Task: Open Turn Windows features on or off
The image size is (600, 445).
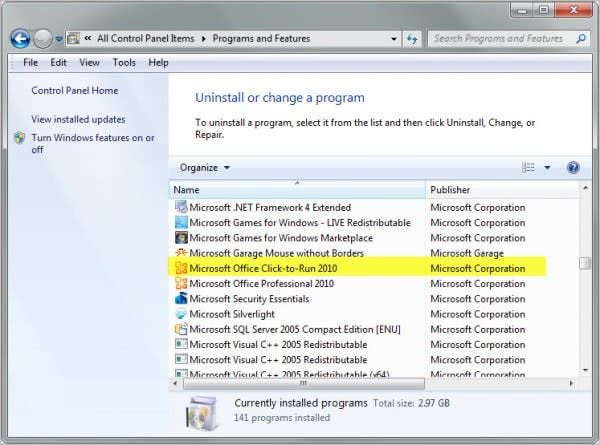Action: coord(93,143)
